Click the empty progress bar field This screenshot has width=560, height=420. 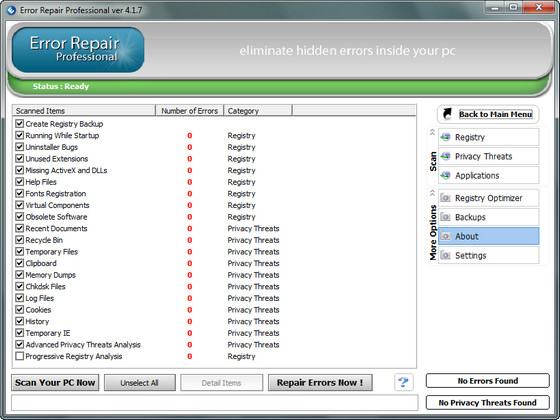215,402
